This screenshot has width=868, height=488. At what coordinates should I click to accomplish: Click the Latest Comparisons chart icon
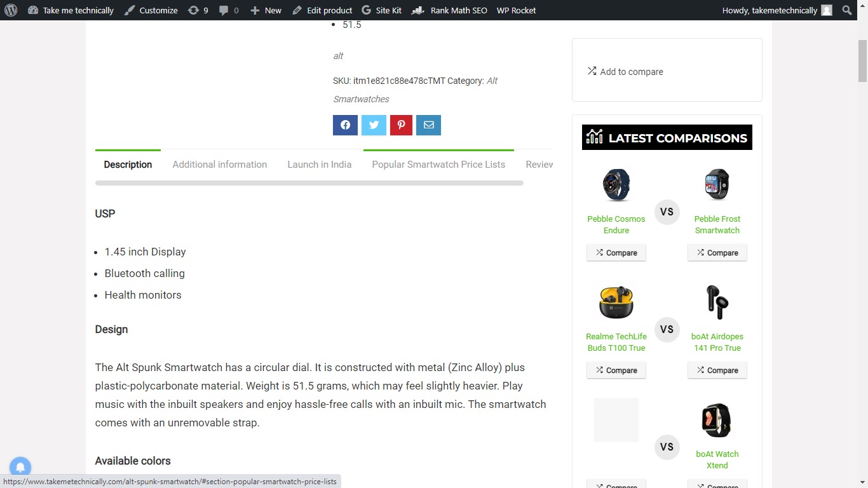[595, 137]
